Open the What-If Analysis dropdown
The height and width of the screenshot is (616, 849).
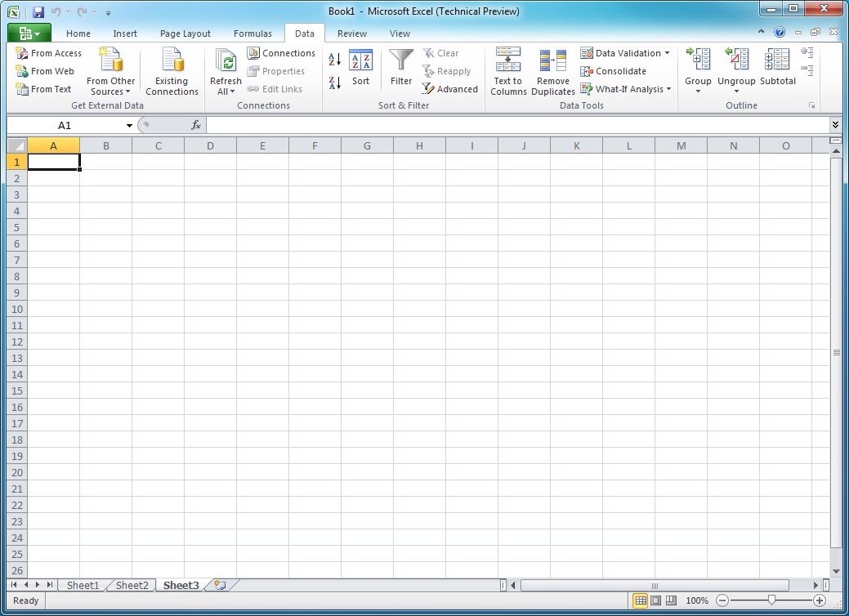626,89
